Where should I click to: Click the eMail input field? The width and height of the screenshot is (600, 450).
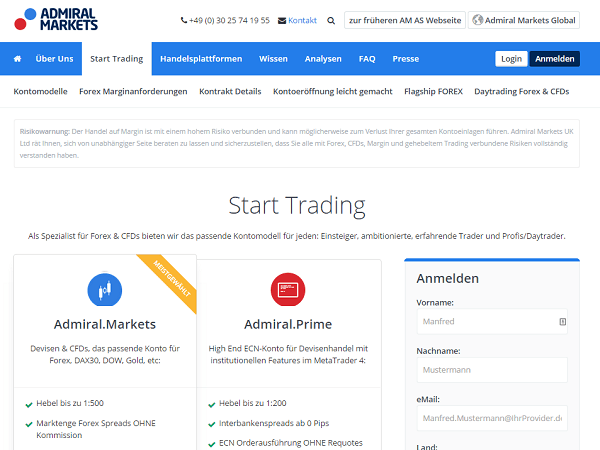[492, 418]
